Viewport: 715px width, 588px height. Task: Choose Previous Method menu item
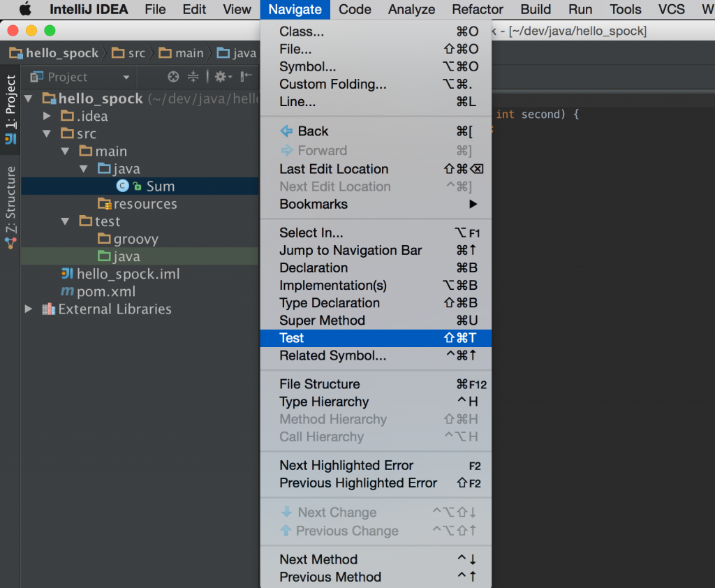point(376,577)
